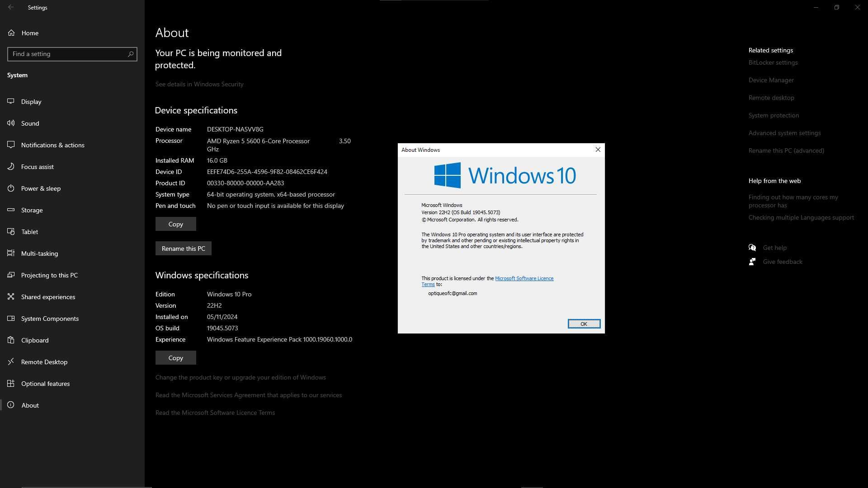This screenshot has height=488, width=868.
Task: Click the Give feedback icon
Action: (752, 262)
